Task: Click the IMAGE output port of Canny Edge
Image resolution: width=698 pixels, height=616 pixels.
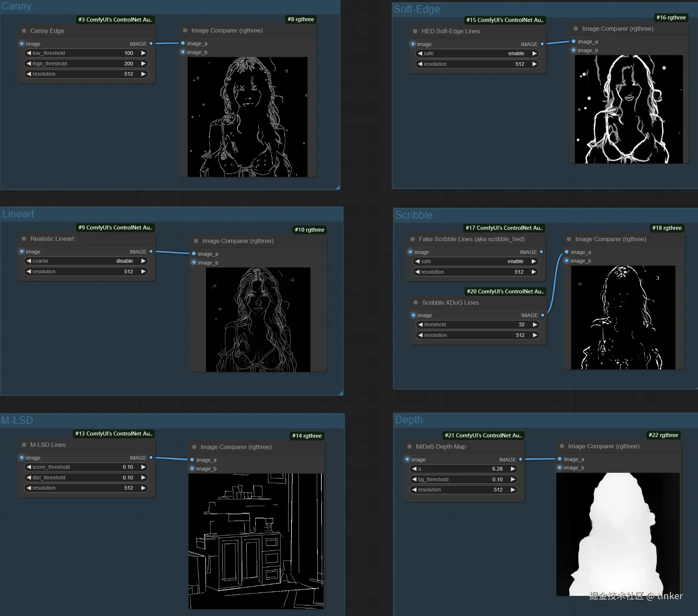Action: (x=151, y=44)
